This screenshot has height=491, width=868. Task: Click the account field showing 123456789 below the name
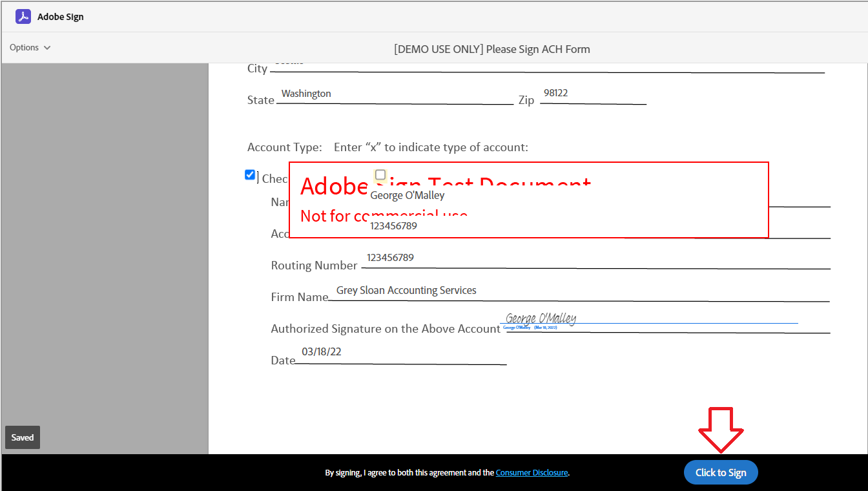click(x=568, y=226)
